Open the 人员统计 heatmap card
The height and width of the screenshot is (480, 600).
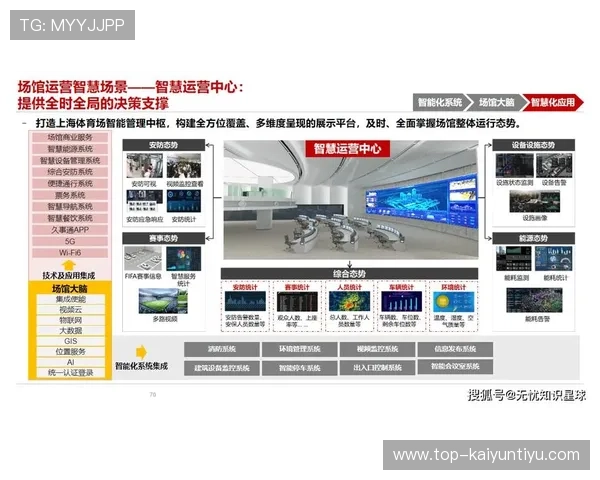[x=349, y=305]
